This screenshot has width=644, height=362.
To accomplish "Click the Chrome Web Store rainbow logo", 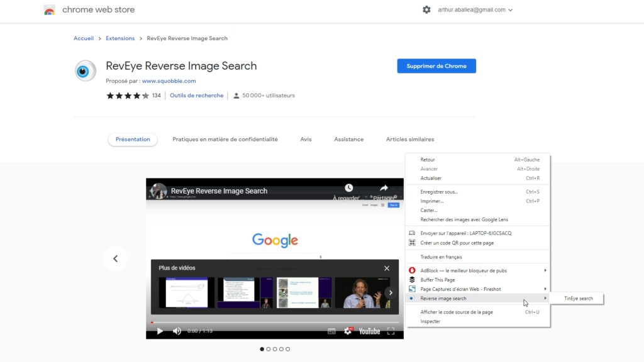I will click(x=49, y=9).
